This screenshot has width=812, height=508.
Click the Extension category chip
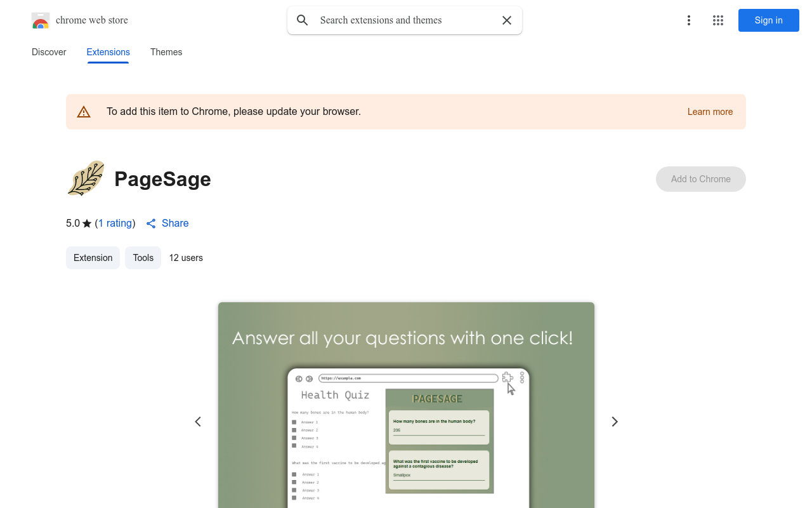(x=93, y=258)
